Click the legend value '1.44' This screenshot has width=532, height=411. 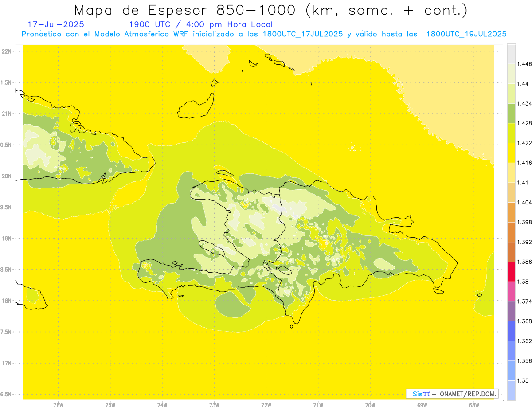(522, 83)
